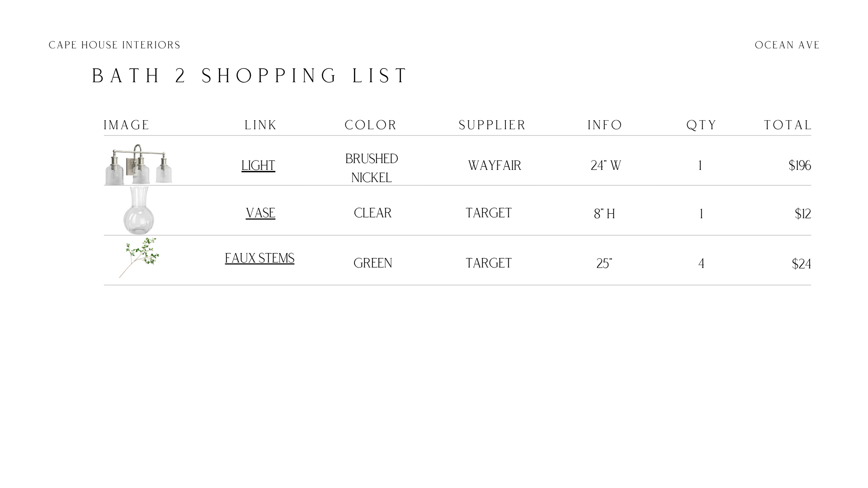The image size is (868, 488).
Task: Click the $196 total for the light
Action: (800, 166)
